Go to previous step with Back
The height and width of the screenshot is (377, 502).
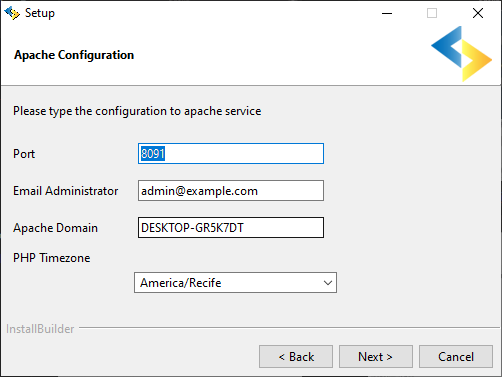[296, 357]
